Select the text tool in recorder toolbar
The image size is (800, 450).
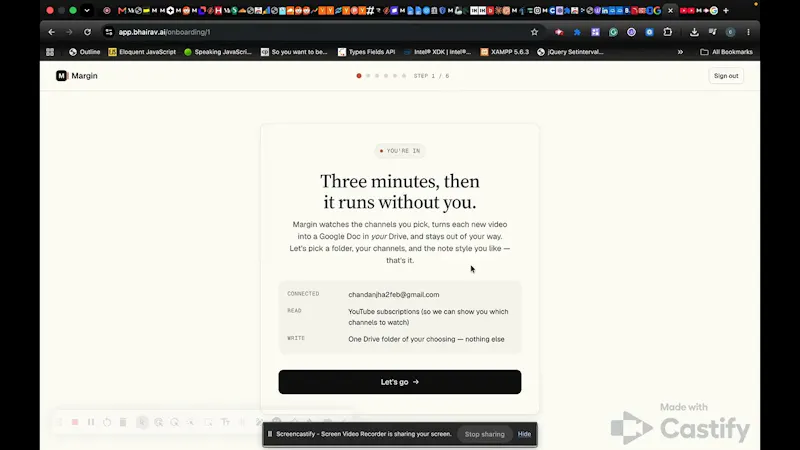click(225, 422)
